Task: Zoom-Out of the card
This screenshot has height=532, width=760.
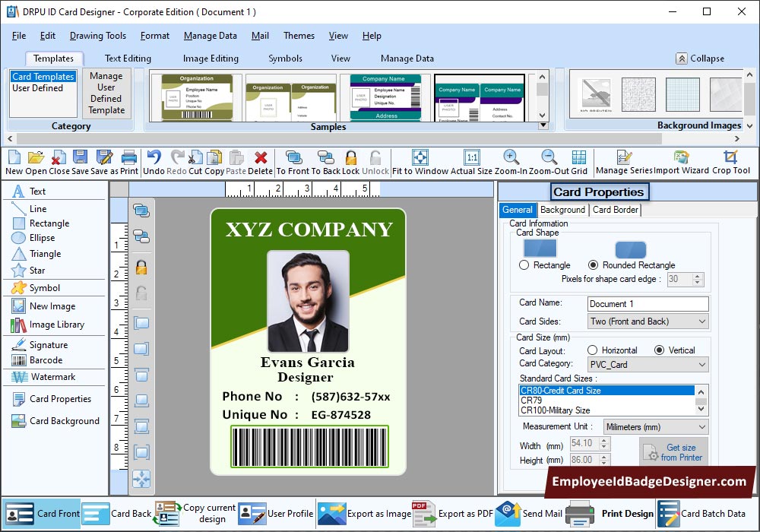Action: click(x=549, y=157)
